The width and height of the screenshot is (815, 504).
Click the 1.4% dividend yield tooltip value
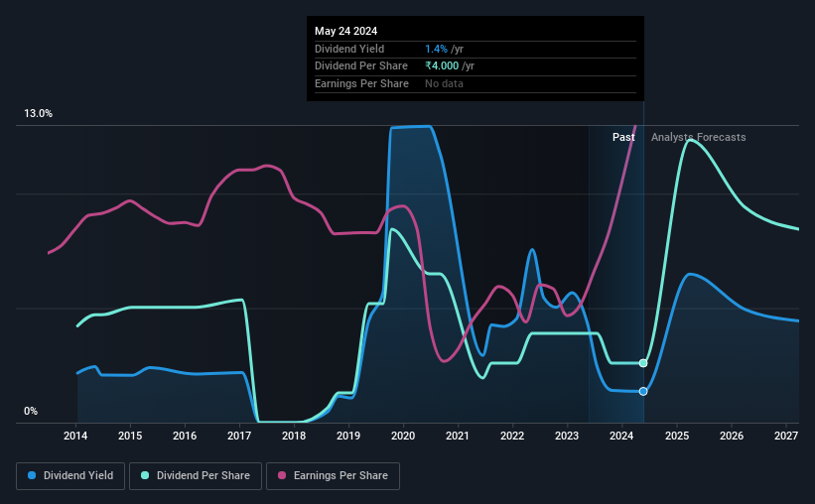(x=436, y=49)
